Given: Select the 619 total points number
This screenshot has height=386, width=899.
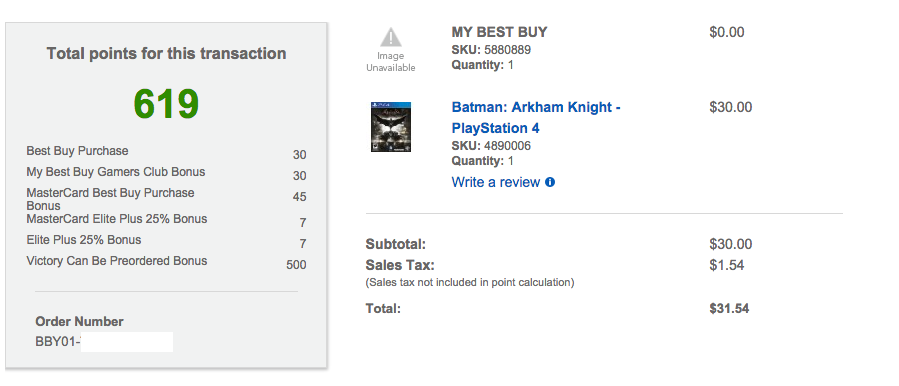Looking at the screenshot, I should (x=166, y=104).
